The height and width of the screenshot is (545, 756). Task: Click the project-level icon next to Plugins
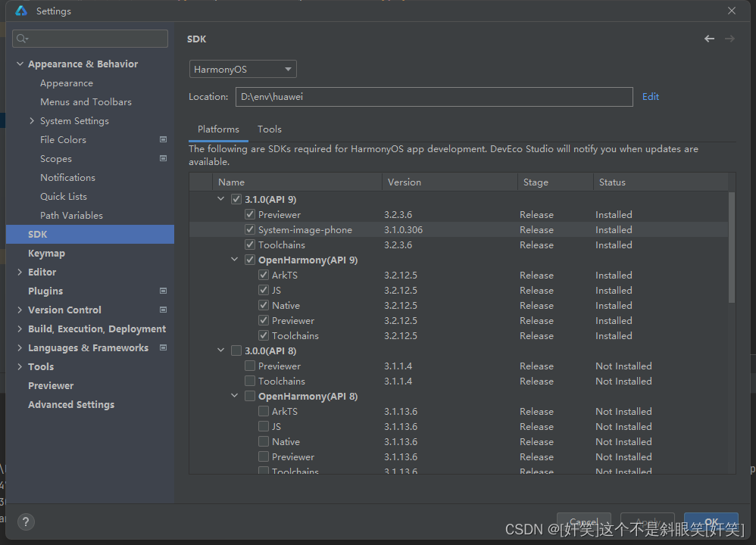163,291
